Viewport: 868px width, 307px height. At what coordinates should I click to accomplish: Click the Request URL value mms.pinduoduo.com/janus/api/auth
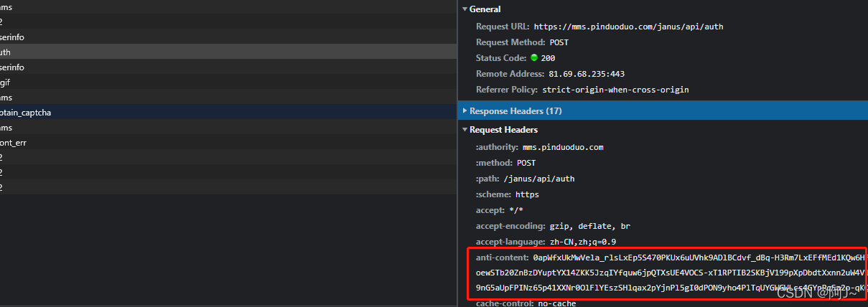point(628,27)
